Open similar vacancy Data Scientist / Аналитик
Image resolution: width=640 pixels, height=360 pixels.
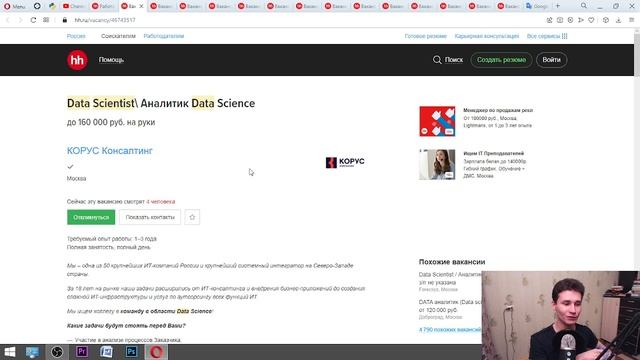450,275
